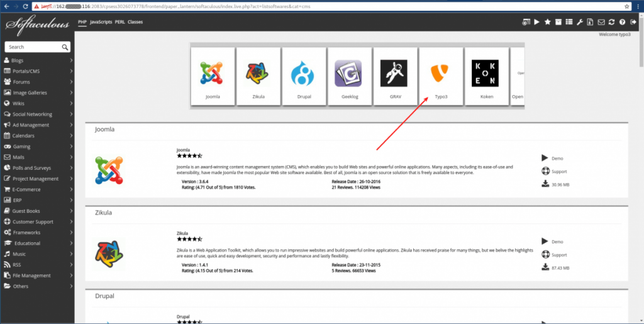
Task: Click the 87.43 MB Zikula download size
Action: point(560,268)
